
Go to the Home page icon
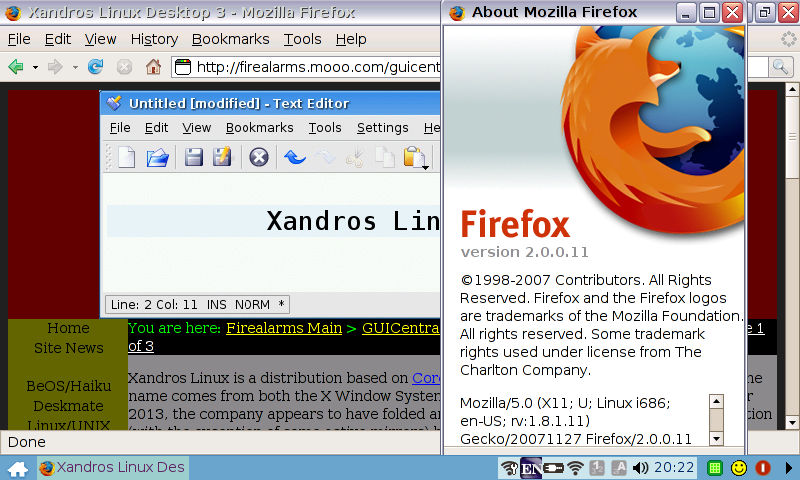coord(153,66)
